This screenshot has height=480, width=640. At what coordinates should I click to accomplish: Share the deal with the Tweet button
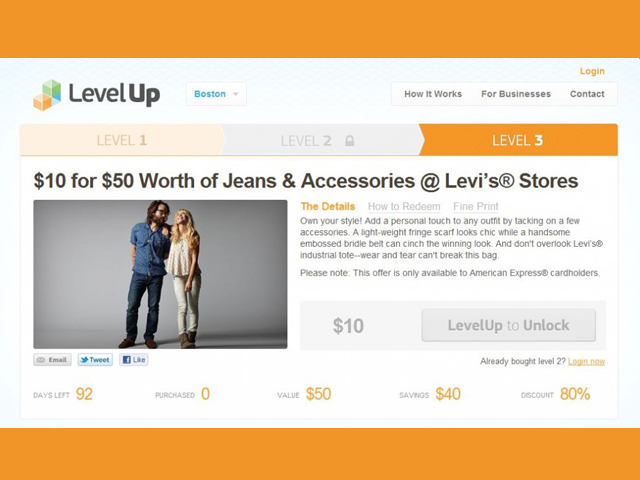[x=95, y=360]
